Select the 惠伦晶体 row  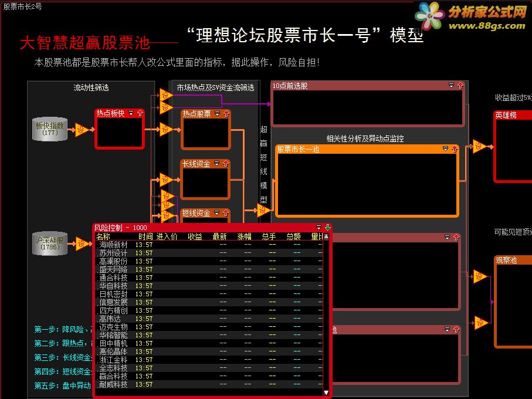209,351
